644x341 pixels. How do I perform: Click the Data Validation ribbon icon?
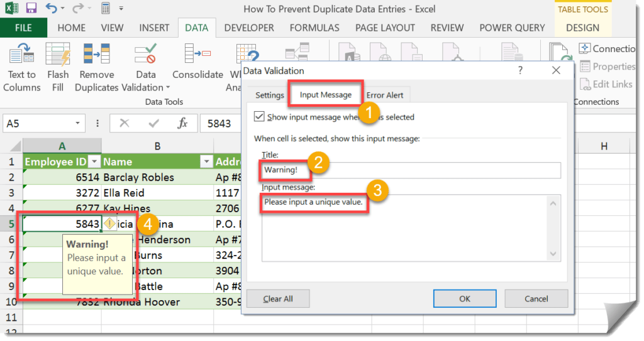pyautogui.click(x=145, y=54)
